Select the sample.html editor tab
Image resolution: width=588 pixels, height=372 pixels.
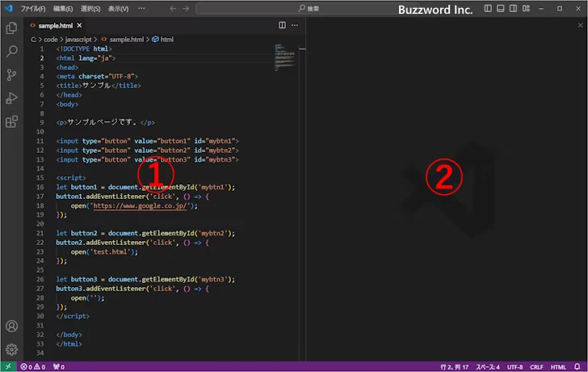click(x=56, y=26)
